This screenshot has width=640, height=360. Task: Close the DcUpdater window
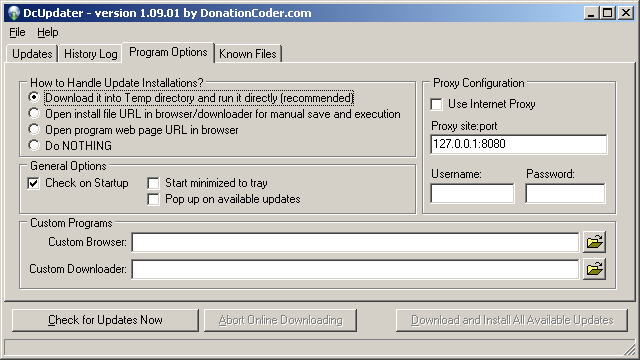click(x=626, y=13)
